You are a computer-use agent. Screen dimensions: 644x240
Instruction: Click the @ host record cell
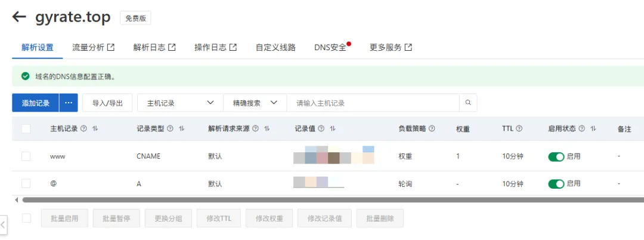pyautogui.click(x=53, y=184)
